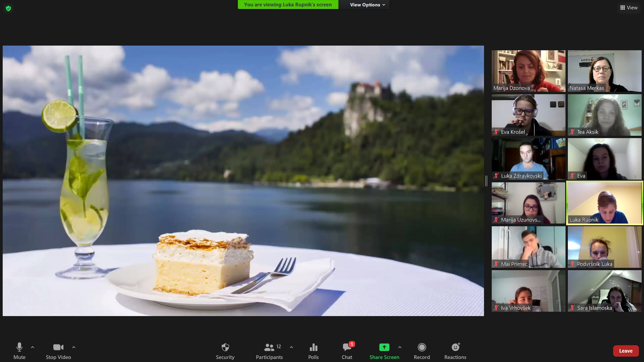644x362 pixels.
Task: Click the green screen-viewing banner
Action: click(x=288, y=5)
